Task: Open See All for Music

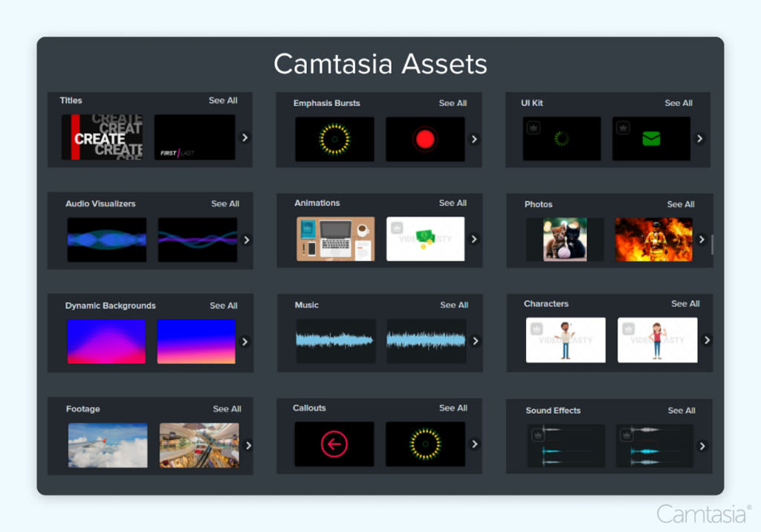Action: point(454,305)
